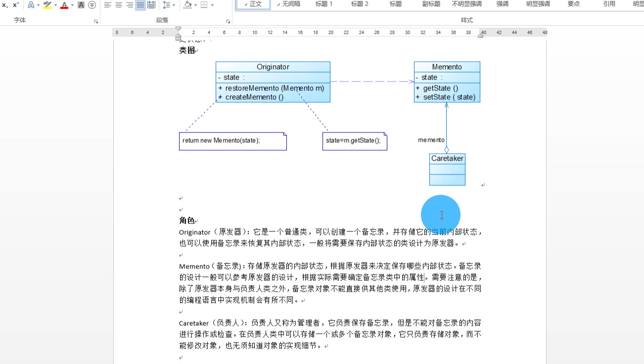Screen dimensions: 644x364
Task: Open highlight color dropdown arrow
Action: point(55,5)
